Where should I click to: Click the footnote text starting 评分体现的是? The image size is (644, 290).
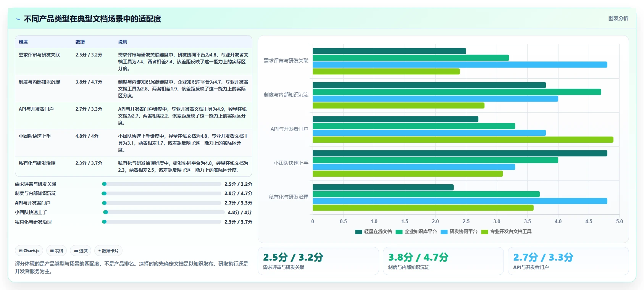click(x=132, y=267)
